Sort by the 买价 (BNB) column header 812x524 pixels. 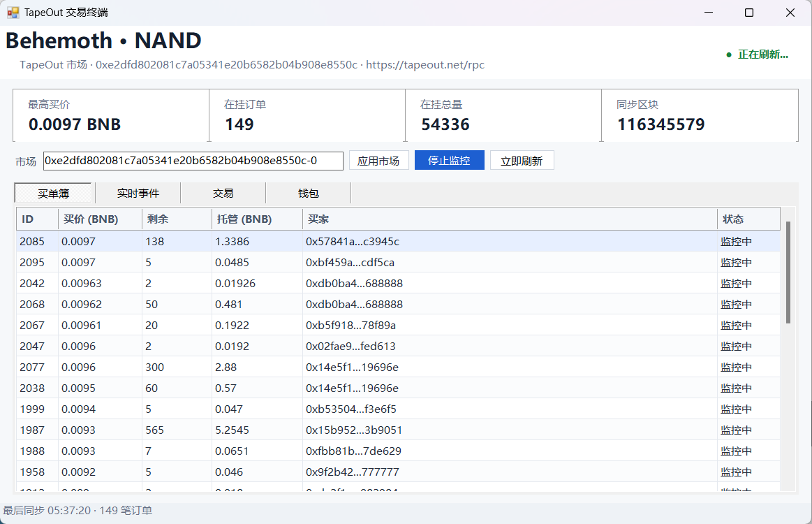click(100, 219)
